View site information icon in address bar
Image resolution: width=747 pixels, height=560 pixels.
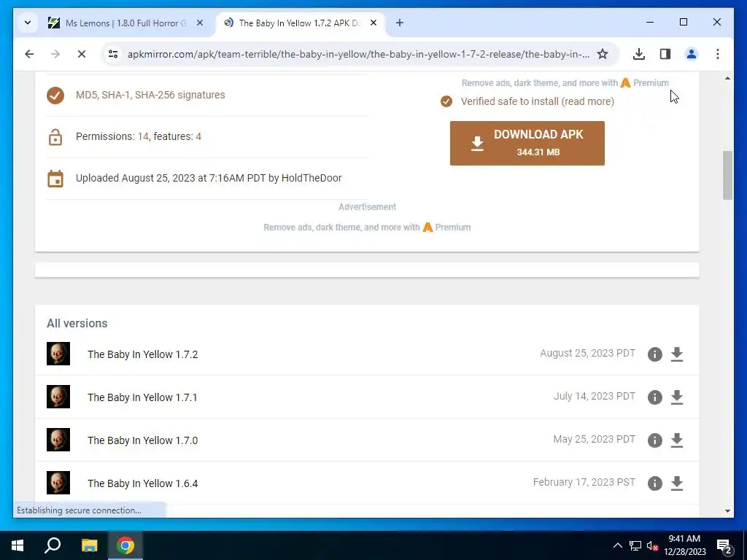pos(113,54)
